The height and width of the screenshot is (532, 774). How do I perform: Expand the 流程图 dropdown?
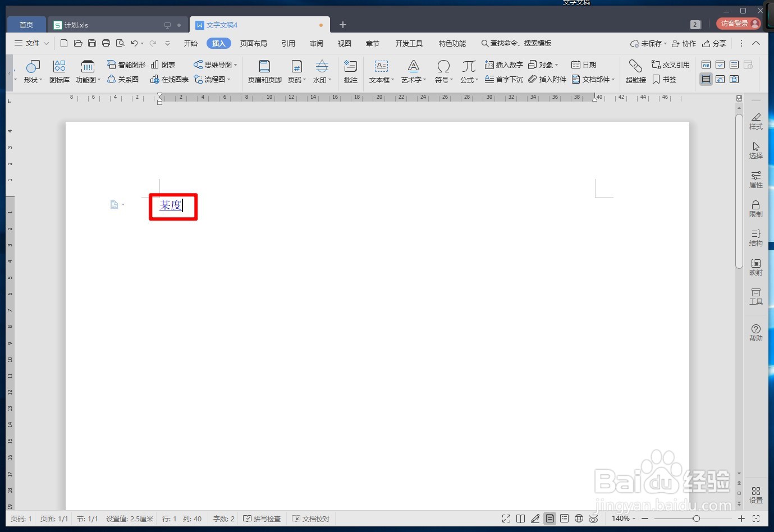[x=229, y=80]
